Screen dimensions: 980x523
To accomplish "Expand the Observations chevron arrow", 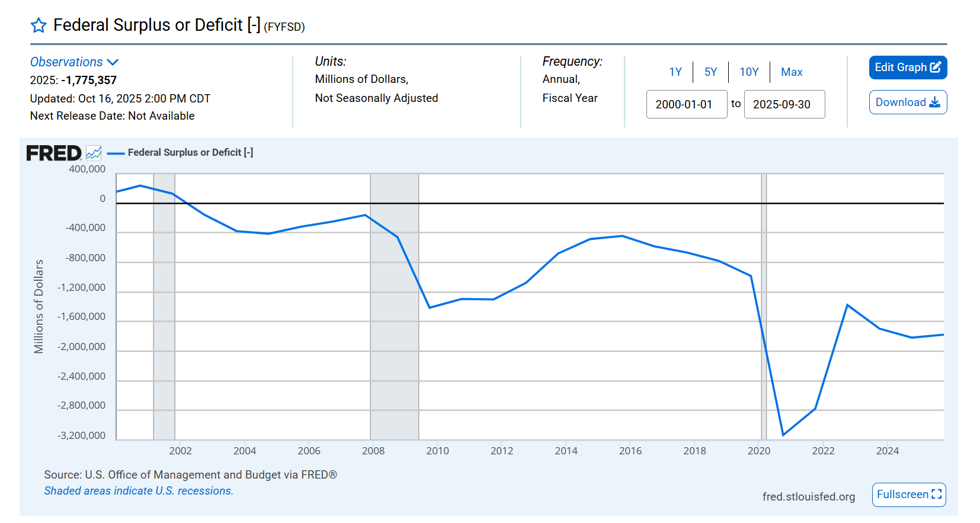I will pyautogui.click(x=113, y=62).
